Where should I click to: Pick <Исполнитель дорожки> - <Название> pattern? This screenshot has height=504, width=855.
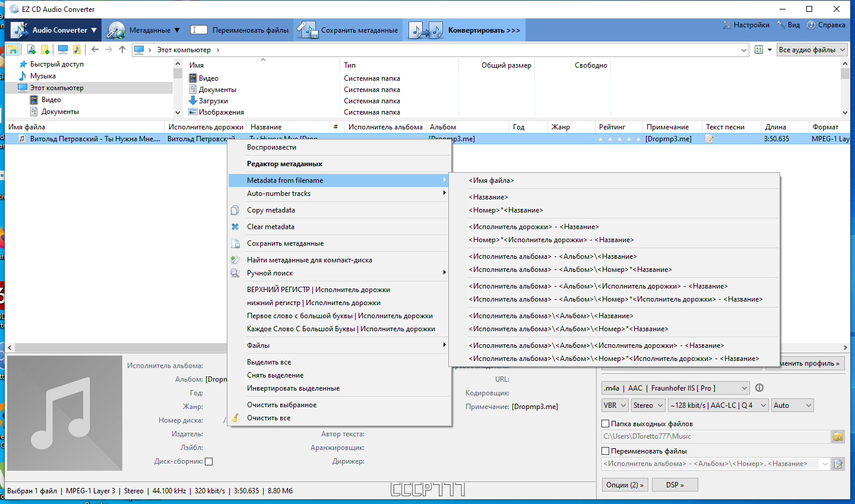pos(614,227)
